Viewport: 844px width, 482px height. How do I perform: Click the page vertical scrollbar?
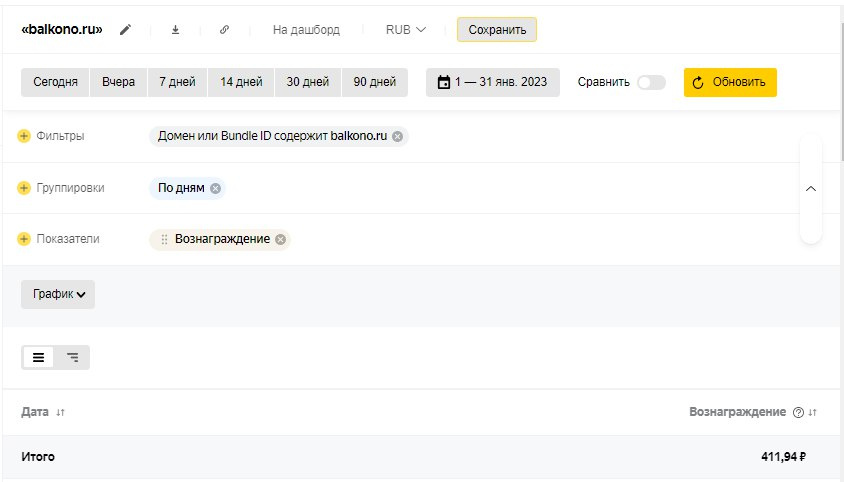click(842, 92)
